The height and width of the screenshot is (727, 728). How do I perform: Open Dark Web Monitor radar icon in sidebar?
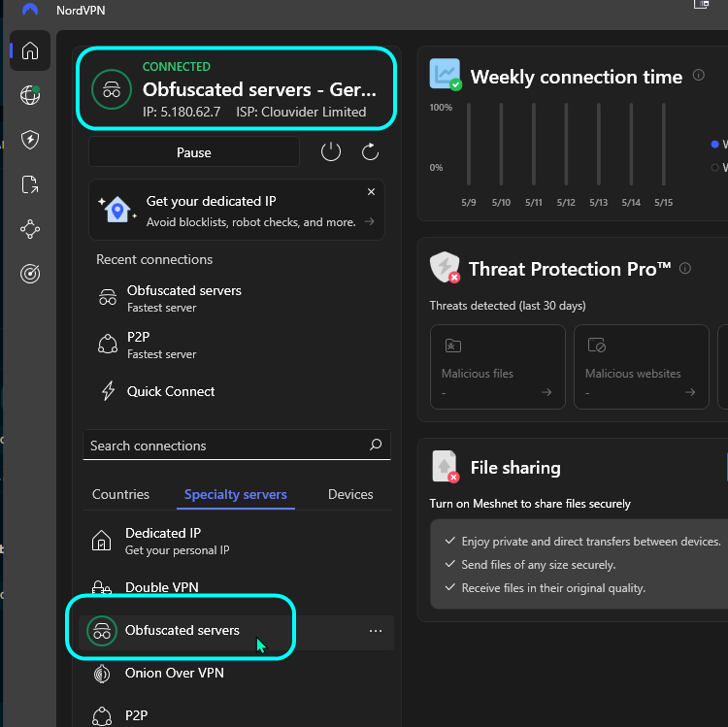click(x=30, y=274)
